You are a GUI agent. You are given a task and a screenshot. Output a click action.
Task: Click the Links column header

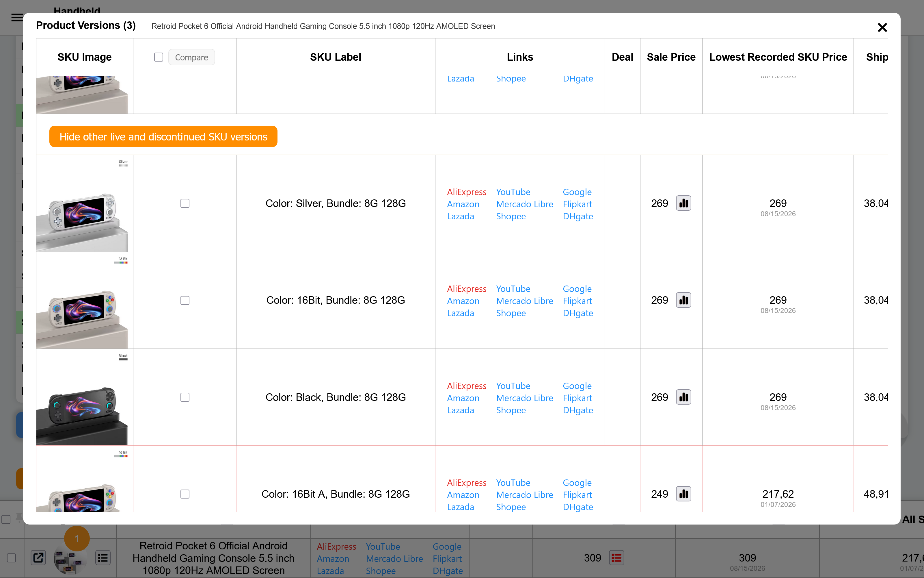coord(520,57)
